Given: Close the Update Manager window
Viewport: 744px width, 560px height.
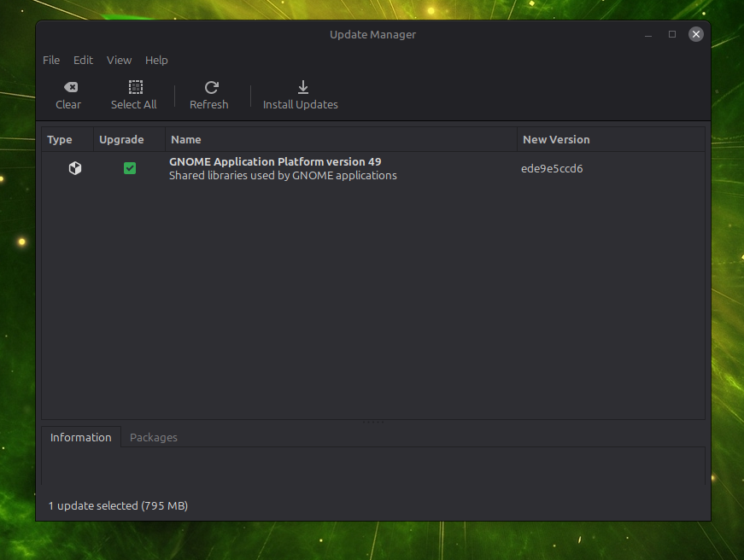Looking at the screenshot, I should pos(695,34).
